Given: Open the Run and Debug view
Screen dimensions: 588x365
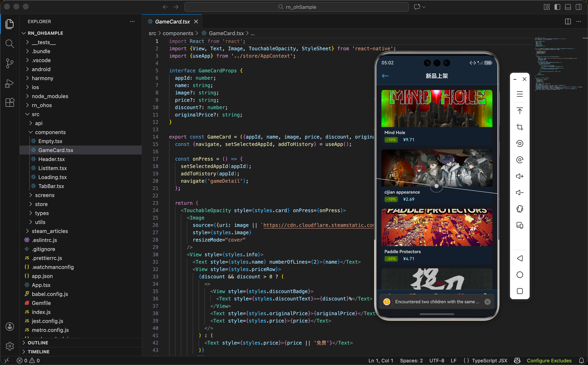Looking at the screenshot, I should pyautogui.click(x=10, y=83).
